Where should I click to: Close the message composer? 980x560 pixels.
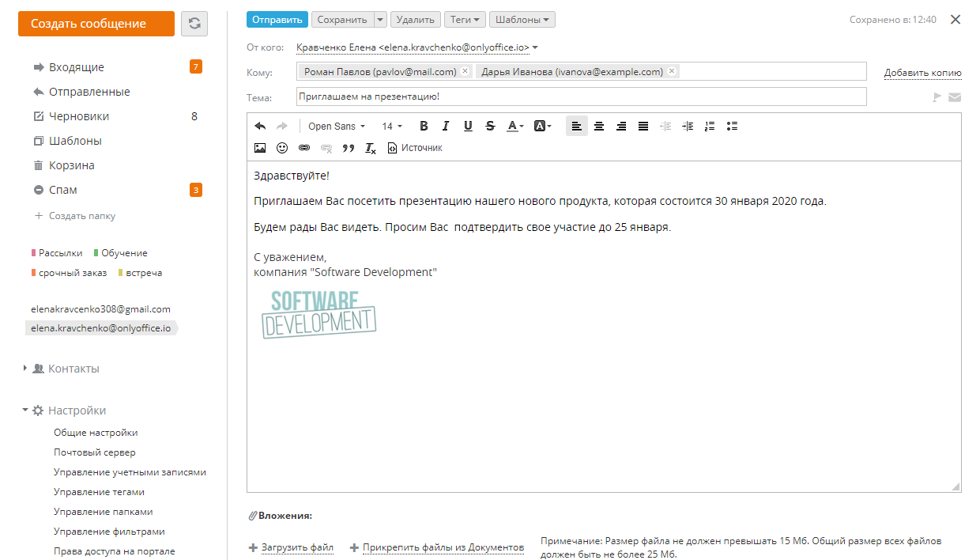955,20
